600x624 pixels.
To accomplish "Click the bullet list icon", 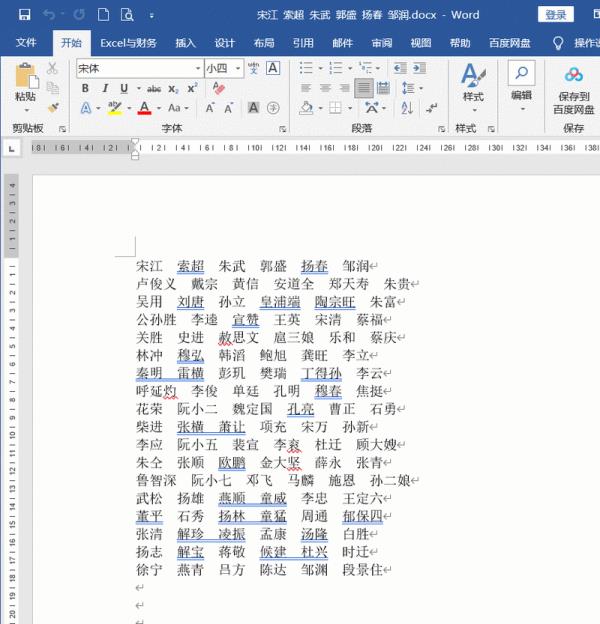I will (x=306, y=68).
